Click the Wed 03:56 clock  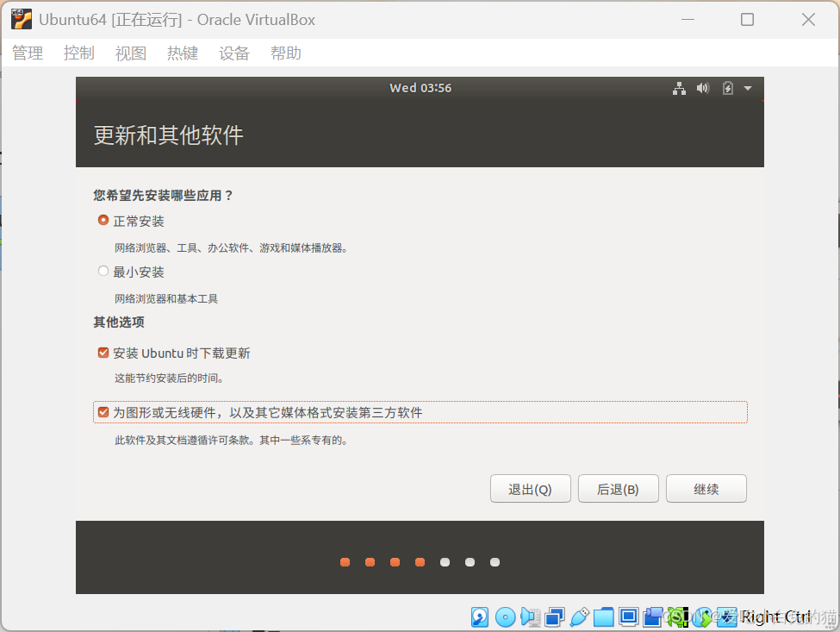click(420, 88)
